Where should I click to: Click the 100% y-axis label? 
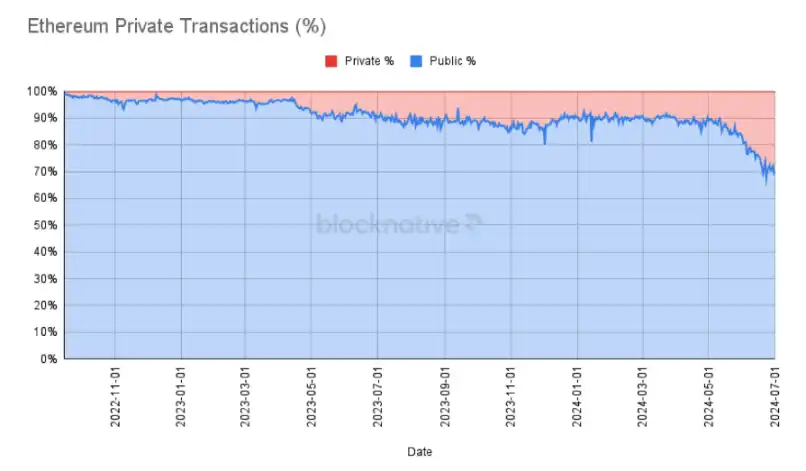pyautogui.click(x=42, y=92)
